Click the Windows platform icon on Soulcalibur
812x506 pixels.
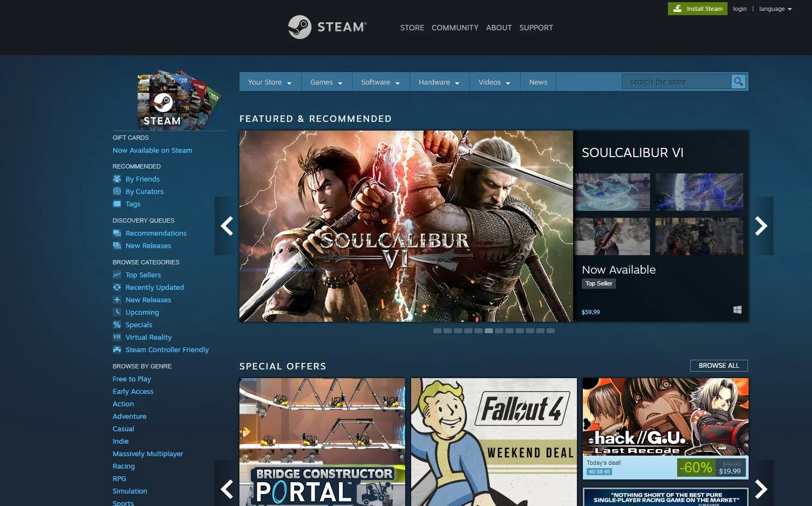(737, 310)
